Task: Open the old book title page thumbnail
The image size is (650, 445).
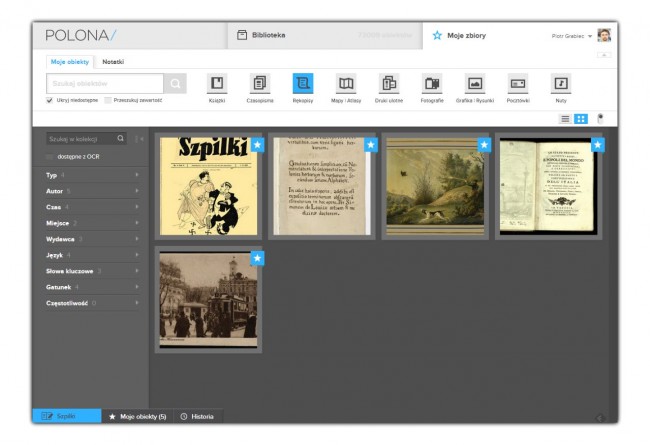Action: point(548,186)
